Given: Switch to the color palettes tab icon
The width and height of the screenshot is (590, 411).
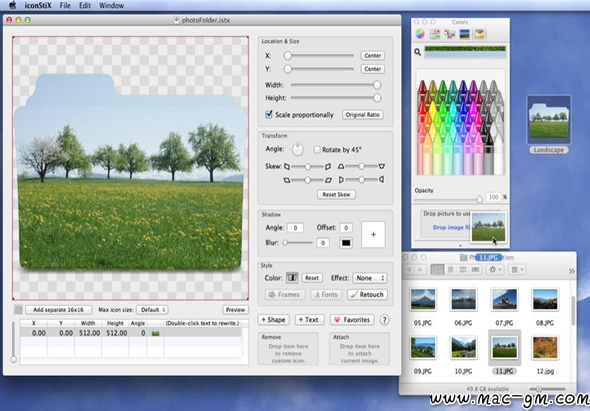Looking at the screenshot, I should tap(450, 34).
